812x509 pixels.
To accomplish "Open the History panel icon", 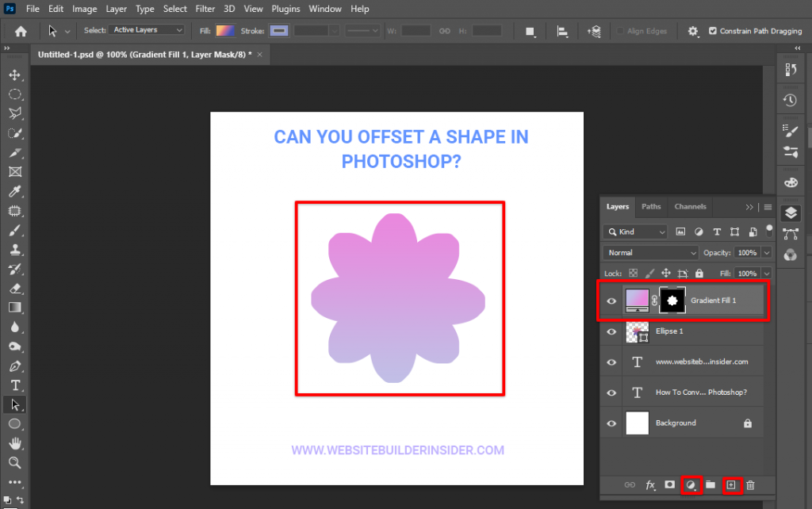I will pos(790,99).
